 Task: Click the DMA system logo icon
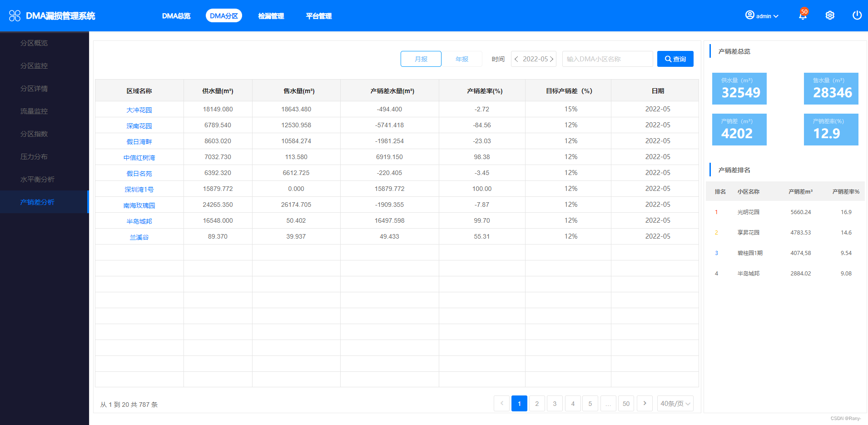click(15, 16)
